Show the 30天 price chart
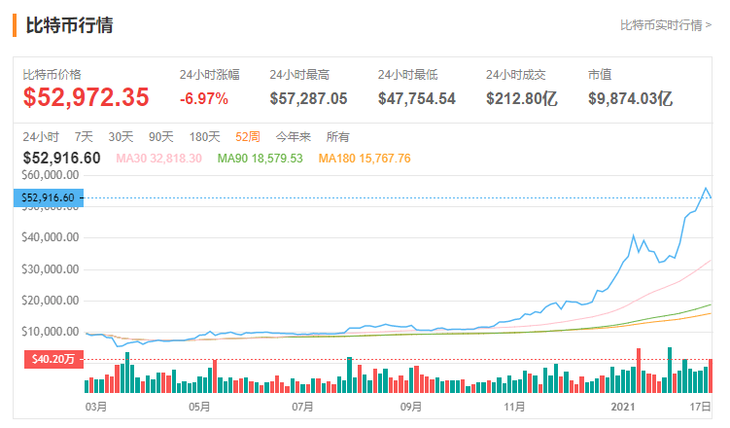 tap(121, 137)
